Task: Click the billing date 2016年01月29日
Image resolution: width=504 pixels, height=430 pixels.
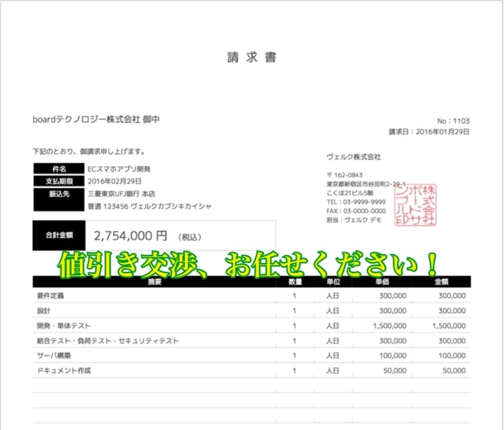Action: coord(442,132)
